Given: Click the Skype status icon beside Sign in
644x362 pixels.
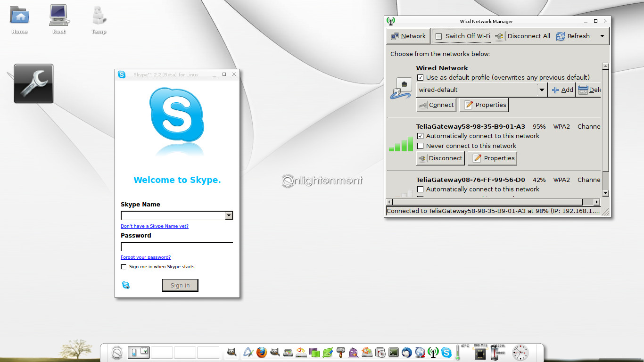Looking at the screenshot, I should (125, 285).
